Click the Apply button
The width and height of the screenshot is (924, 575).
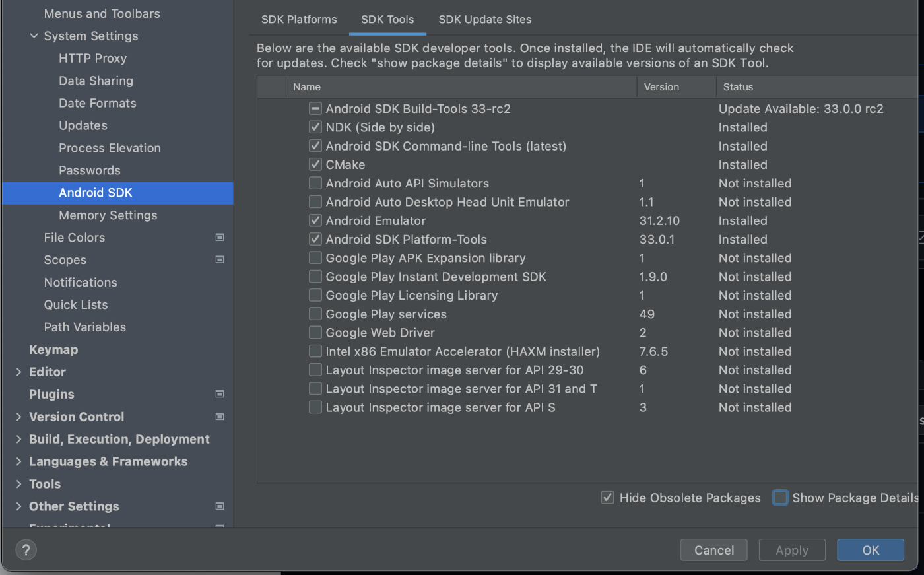(792, 550)
